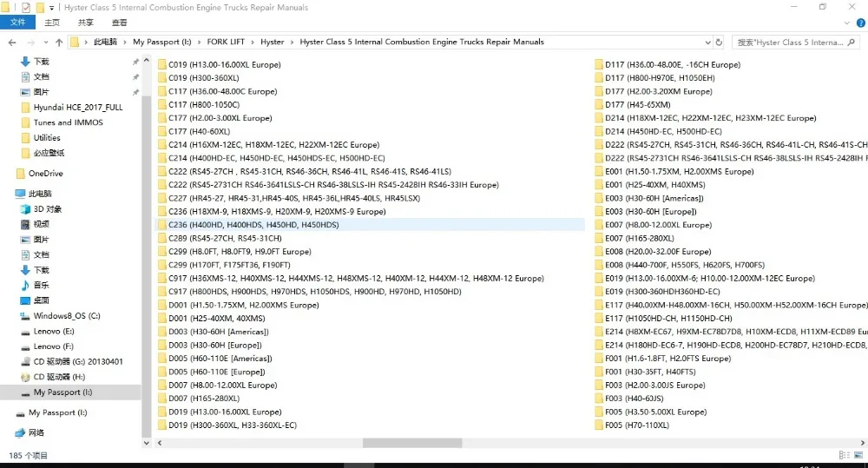Select folder icon of D177 (H45-65XM)

598,104
